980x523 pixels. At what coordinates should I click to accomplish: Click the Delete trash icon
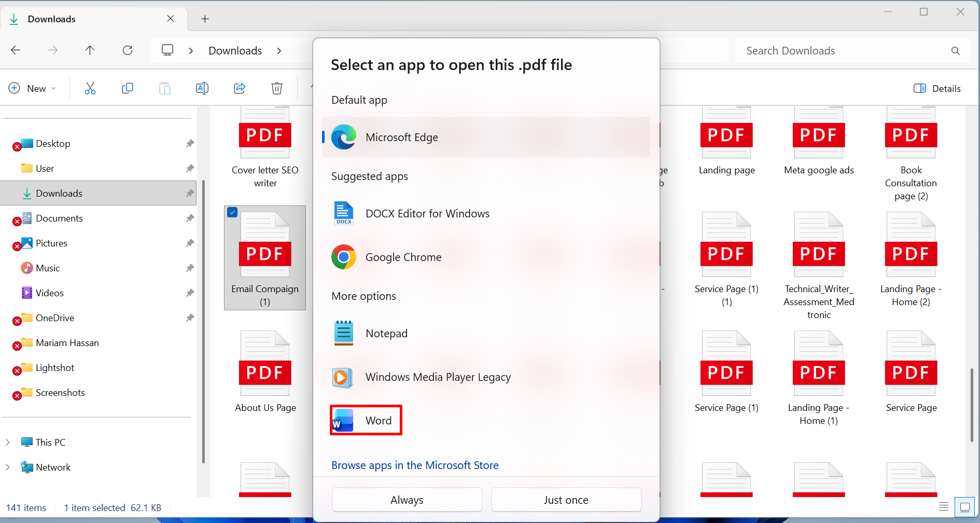277,88
